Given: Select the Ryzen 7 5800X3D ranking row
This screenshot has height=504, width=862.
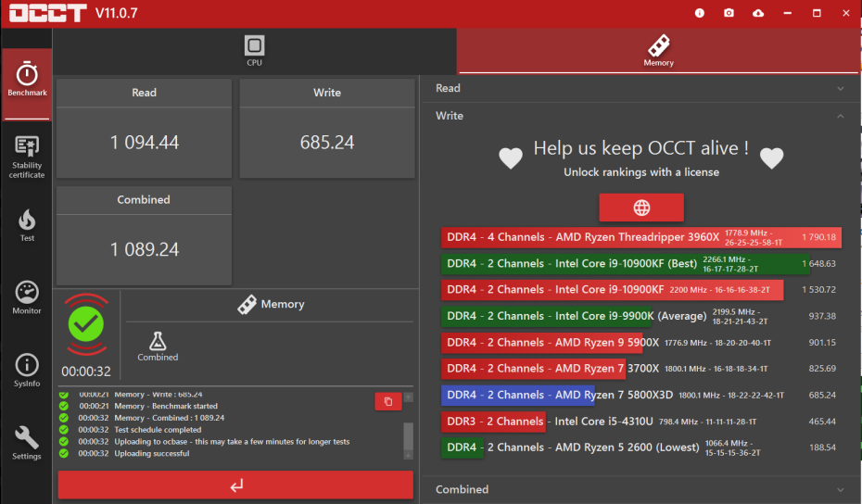Looking at the screenshot, I should (641, 396).
